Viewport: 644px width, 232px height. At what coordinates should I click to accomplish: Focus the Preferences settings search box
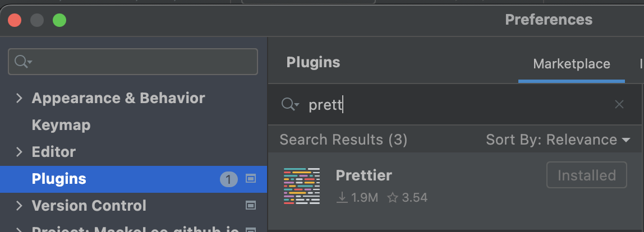click(133, 62)
